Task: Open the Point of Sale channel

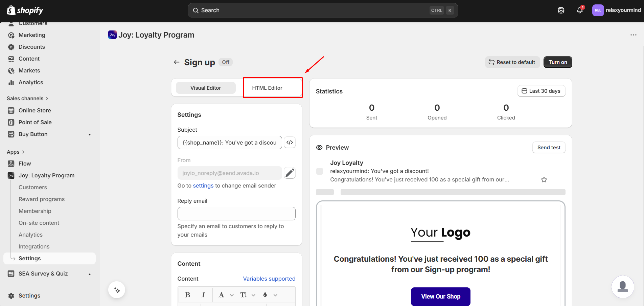Action: point(35,122)
